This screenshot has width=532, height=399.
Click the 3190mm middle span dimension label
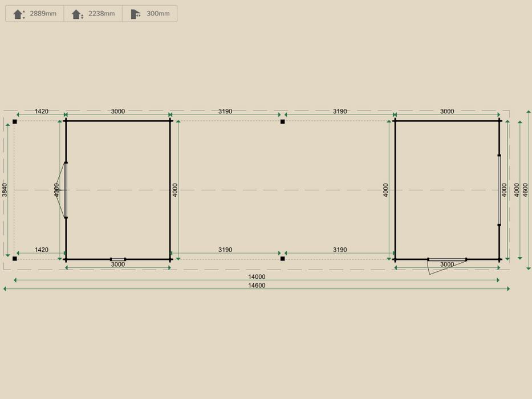[x=225, y=111]
